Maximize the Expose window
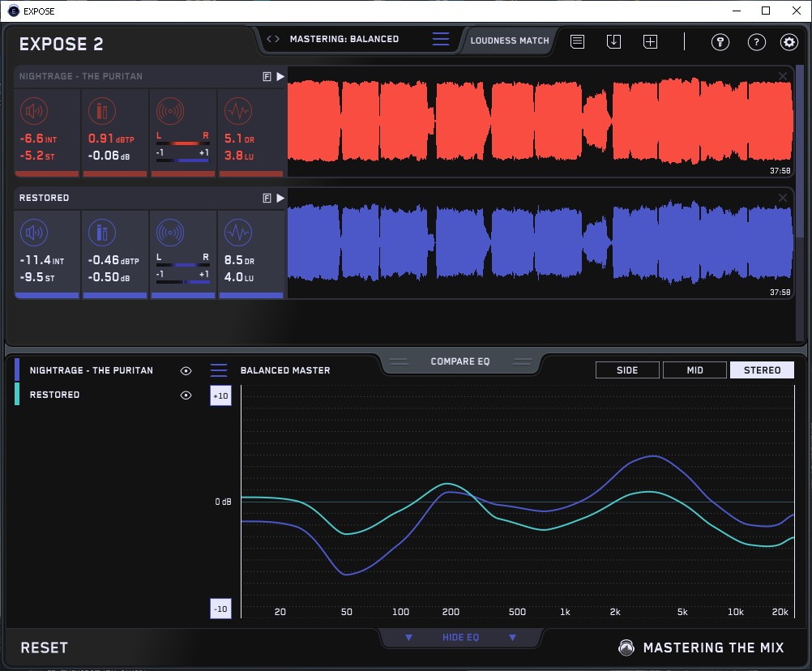This screenshot has width=812, height=671. coord(766,11)
